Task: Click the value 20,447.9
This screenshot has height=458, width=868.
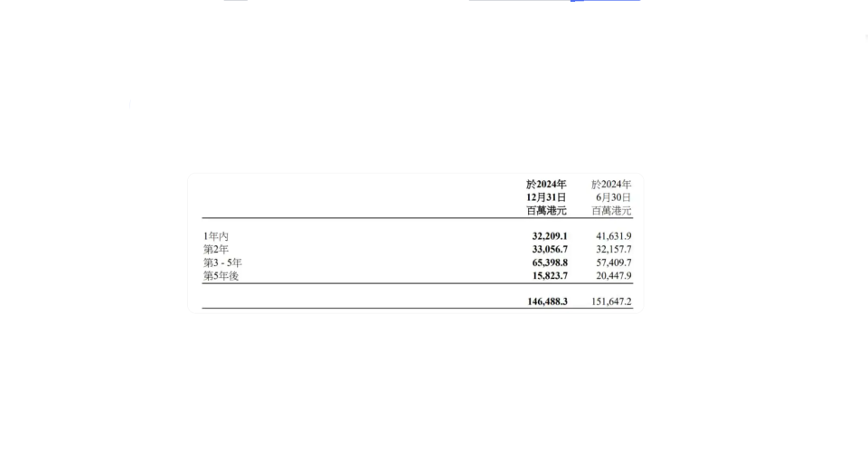Action: [614, 275]
